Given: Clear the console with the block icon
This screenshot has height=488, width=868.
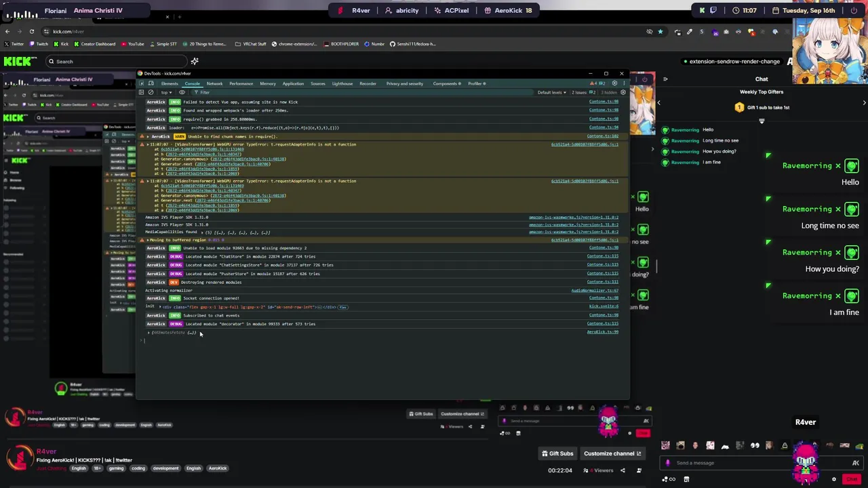Looking at the screenshot, I should coord(151,92).
